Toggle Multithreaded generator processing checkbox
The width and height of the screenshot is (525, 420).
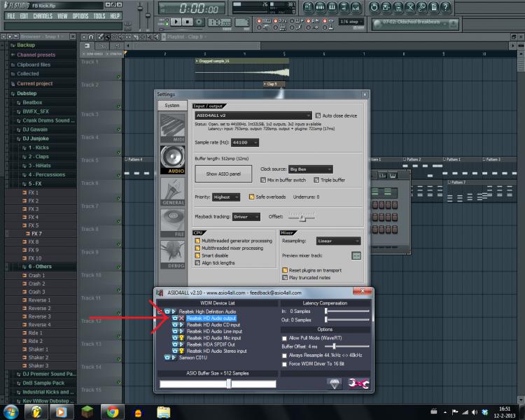pyautogui.click(x=197, y=241)
